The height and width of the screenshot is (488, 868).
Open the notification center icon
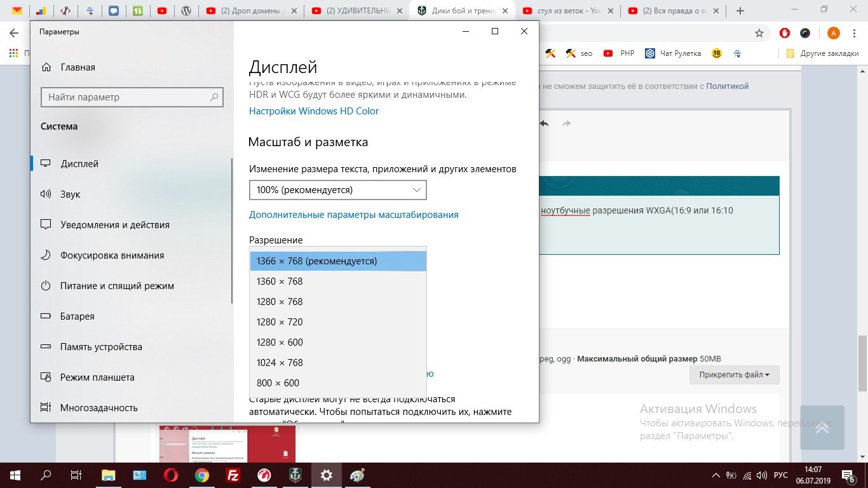[848, 475]
